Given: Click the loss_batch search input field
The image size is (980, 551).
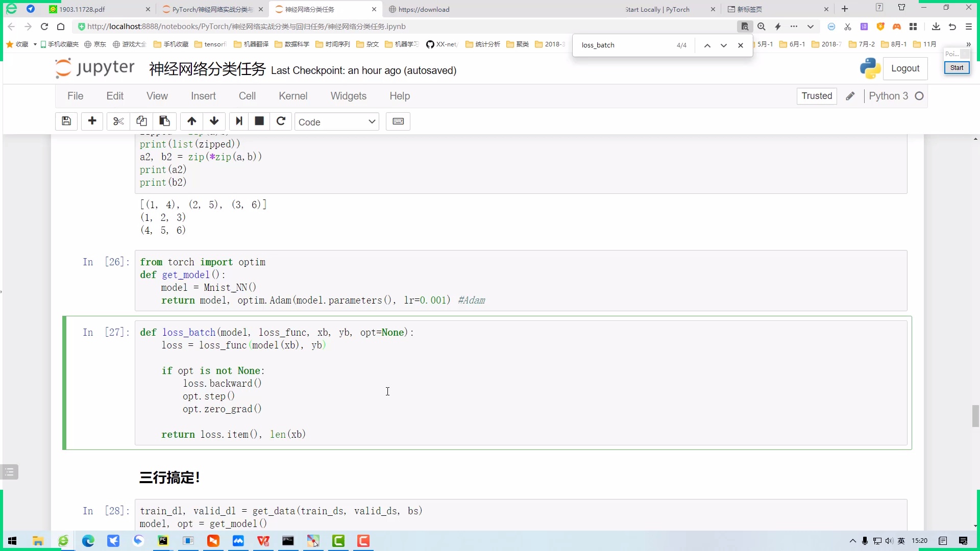Looking at the screenshot, I should (x=623, y=45).
